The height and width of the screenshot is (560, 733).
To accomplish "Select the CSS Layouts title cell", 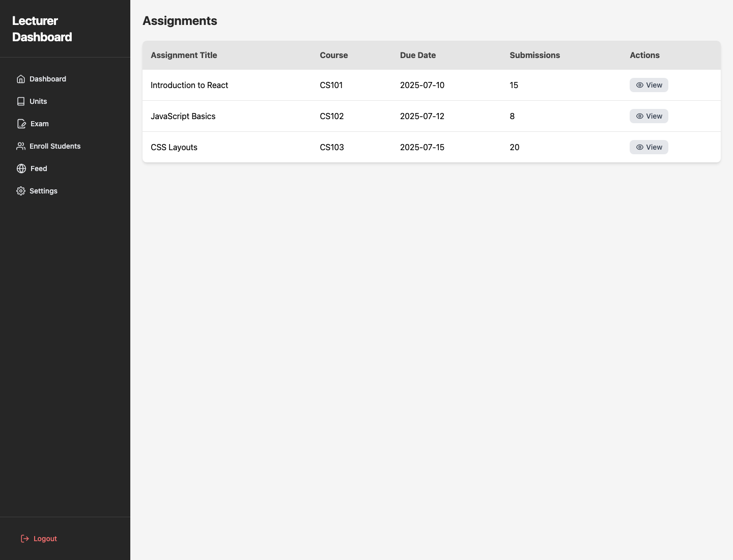I will (x=174, y=147).
